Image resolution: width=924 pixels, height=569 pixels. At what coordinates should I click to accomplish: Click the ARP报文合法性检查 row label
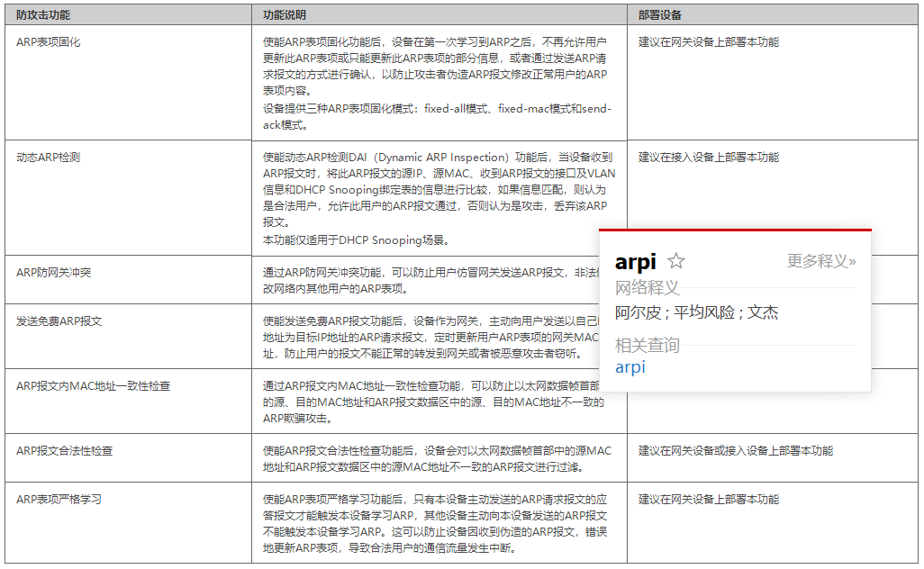click(x=65, y=451)
